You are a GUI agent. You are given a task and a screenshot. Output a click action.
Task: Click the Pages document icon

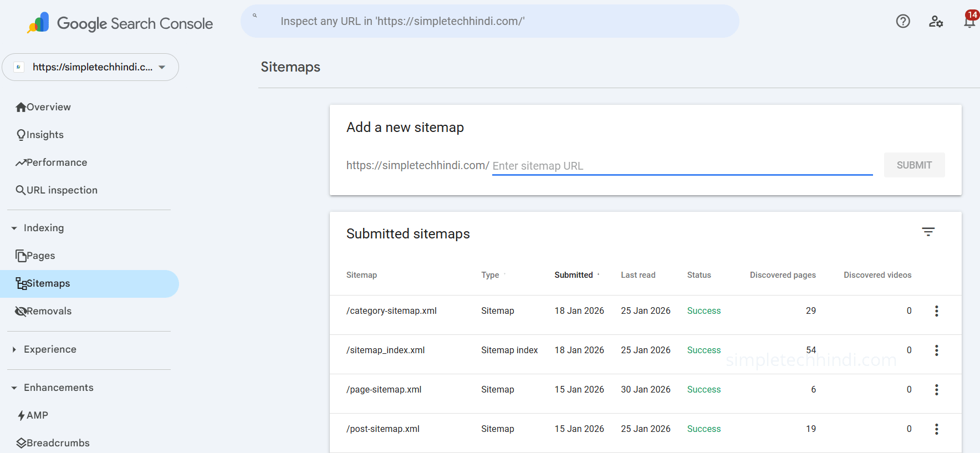point(21,256)
